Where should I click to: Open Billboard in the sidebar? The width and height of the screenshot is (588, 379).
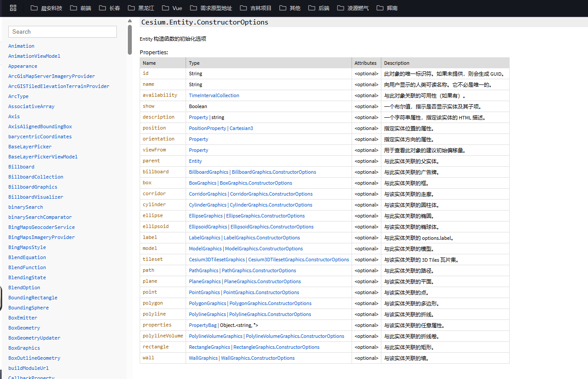(x=21, y=167)
